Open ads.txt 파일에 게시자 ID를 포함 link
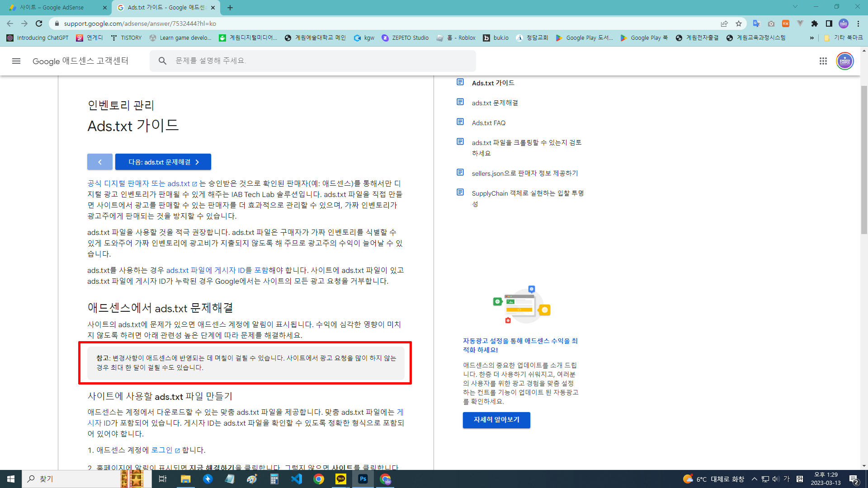 (x=217, y=270)
